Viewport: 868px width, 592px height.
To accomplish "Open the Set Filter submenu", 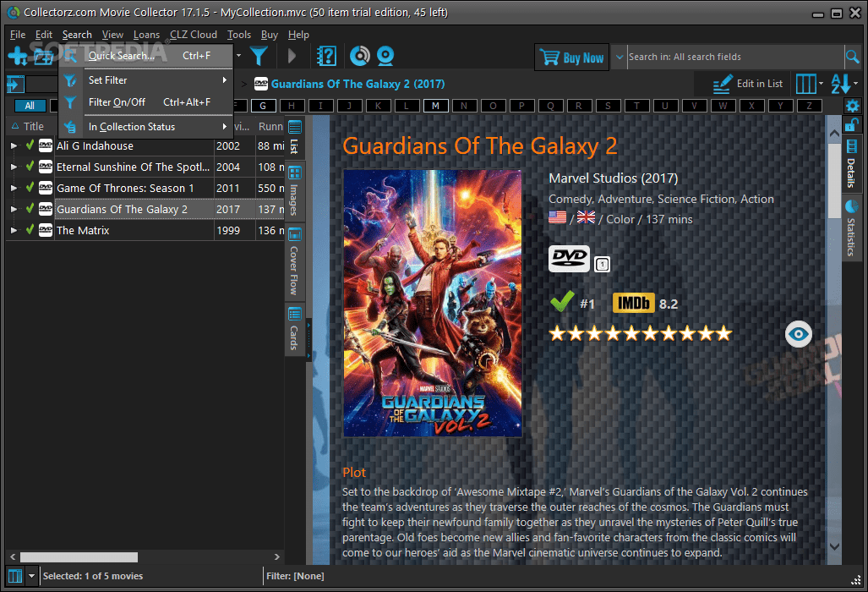I will (147, 80).
